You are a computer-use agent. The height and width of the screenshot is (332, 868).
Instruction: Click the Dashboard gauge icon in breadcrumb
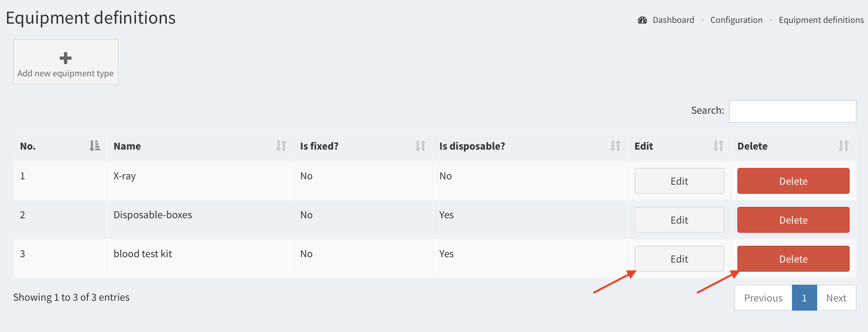[x=642, y=20]
